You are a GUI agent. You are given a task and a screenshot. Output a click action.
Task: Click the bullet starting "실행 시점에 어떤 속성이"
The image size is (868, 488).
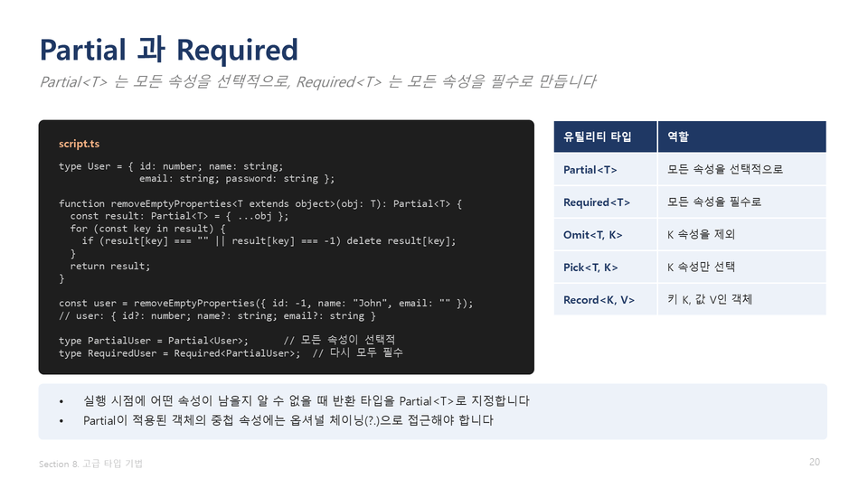307,401
